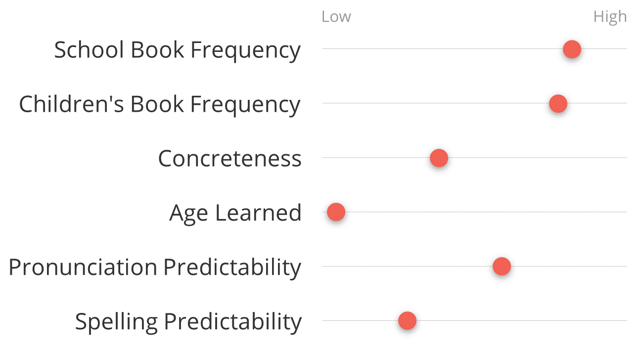Click the Pronunciation Predictability track line left of its dot
Screen dimensions: 644x351
coord(407,266)
